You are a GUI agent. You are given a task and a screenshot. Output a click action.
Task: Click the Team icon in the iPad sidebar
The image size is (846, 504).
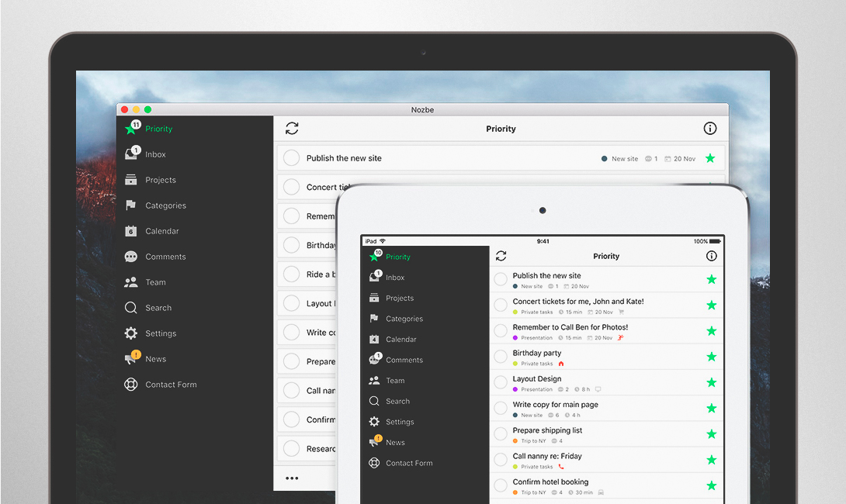pyautogui.click(x=374, y=380)
